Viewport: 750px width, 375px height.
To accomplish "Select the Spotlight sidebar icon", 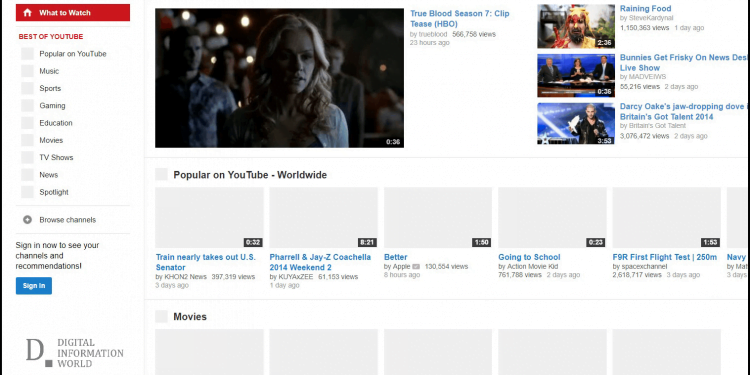I will 27,192.
